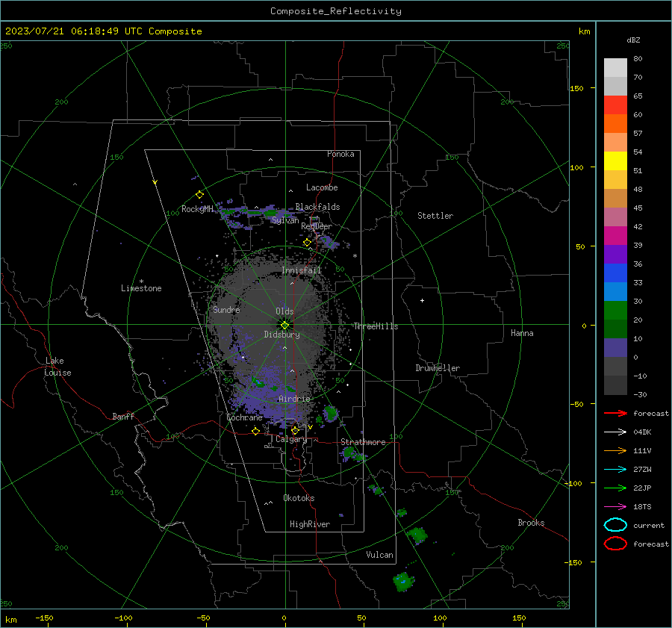Viewport: 672px width, 628px height.
Task: Click the yellow radar site diamond at Olds
Action: coord(284,325)
